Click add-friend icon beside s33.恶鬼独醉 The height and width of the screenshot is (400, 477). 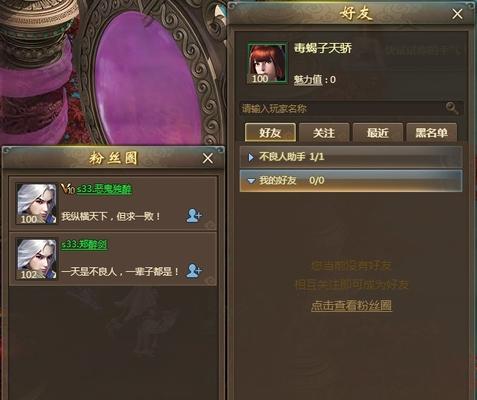194,216
